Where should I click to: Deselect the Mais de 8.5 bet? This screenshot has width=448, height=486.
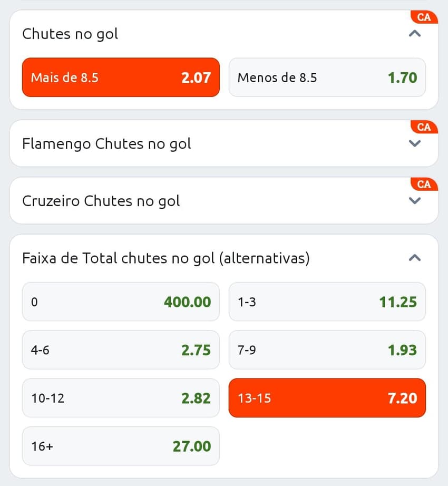click(121, 77)
